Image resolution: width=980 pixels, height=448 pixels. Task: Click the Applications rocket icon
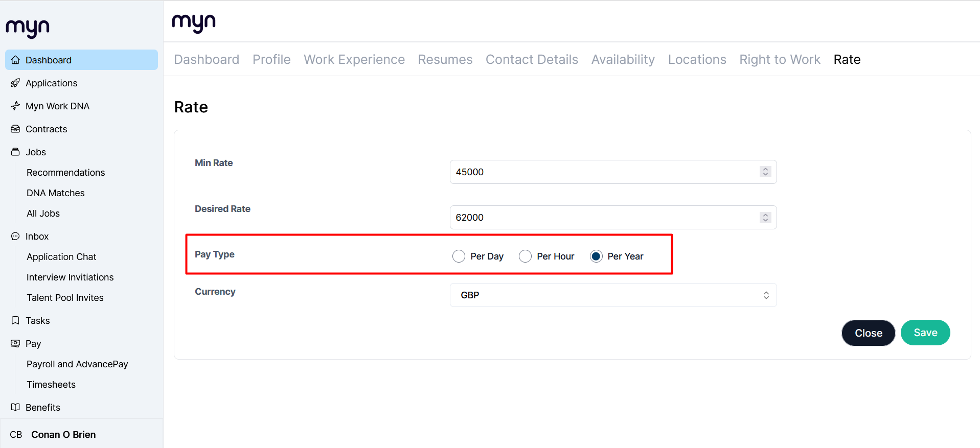pyautogui.click(x=15, y=83)
